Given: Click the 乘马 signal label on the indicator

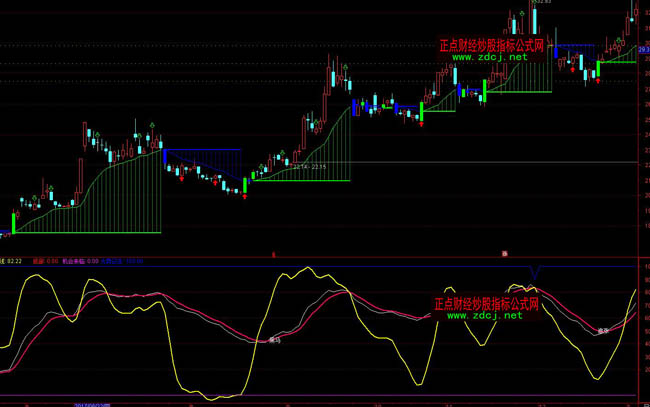Looking at the screenshot, I should 274,340.
